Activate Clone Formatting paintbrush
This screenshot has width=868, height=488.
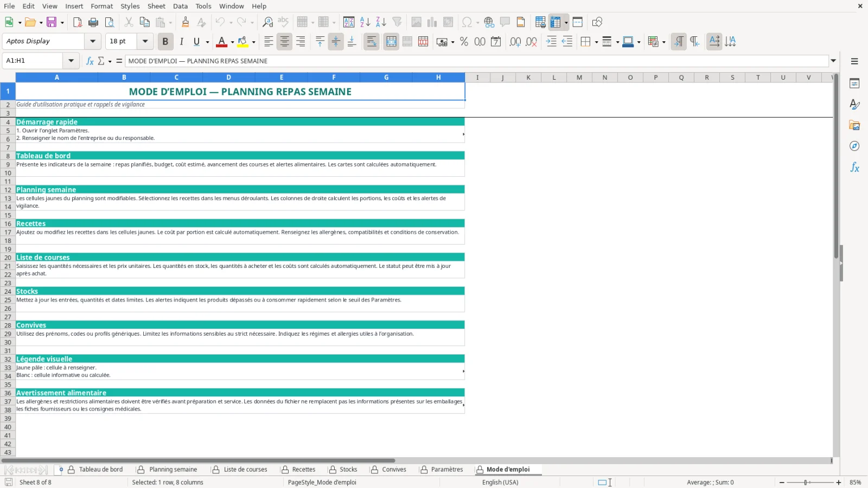click(x=186, y=22)
